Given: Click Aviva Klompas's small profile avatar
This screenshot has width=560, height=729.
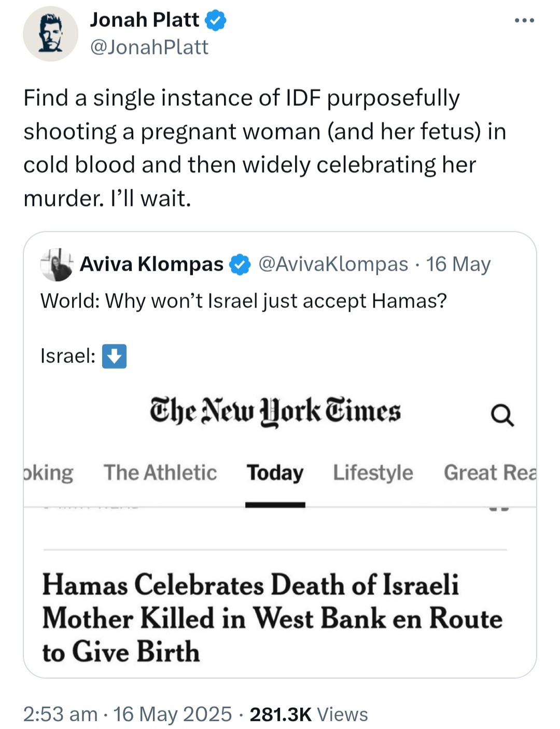Looking at the screenshot, I should pyautogui.click(x=57, y=264).
